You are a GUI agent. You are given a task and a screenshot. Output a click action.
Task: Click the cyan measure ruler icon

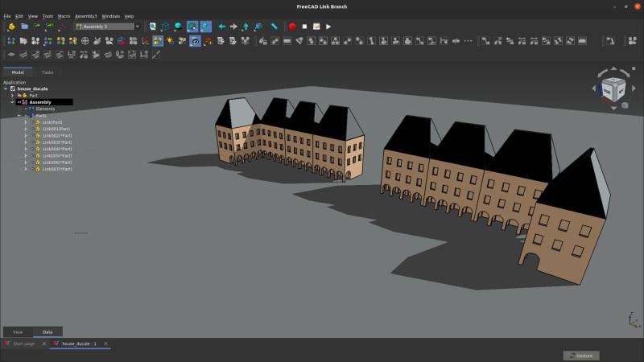pos(274,27)
